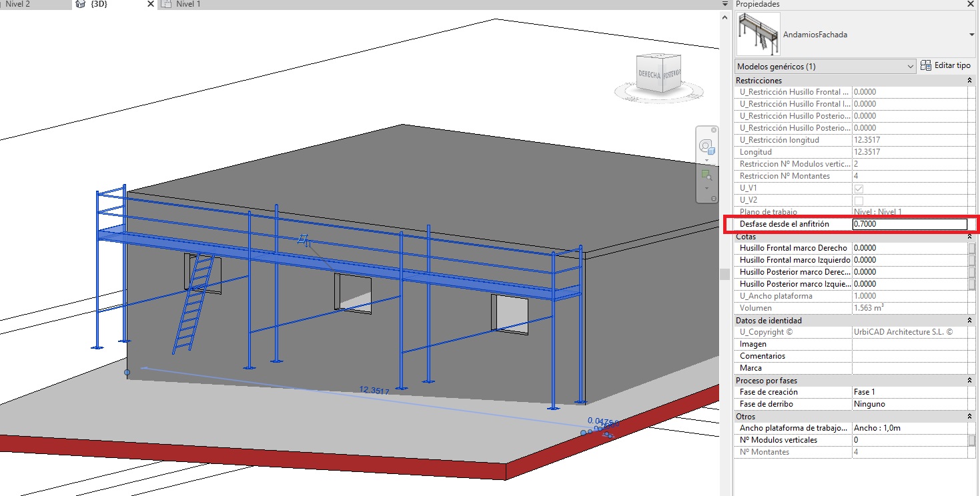Screen dimensions: 980x496
Task: Toggle the U_V2 checkbox
Action: click(x=859, y=201)
